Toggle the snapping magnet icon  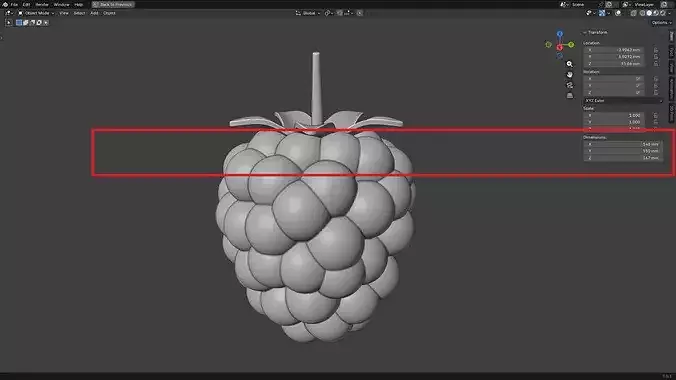click(340, 13)
